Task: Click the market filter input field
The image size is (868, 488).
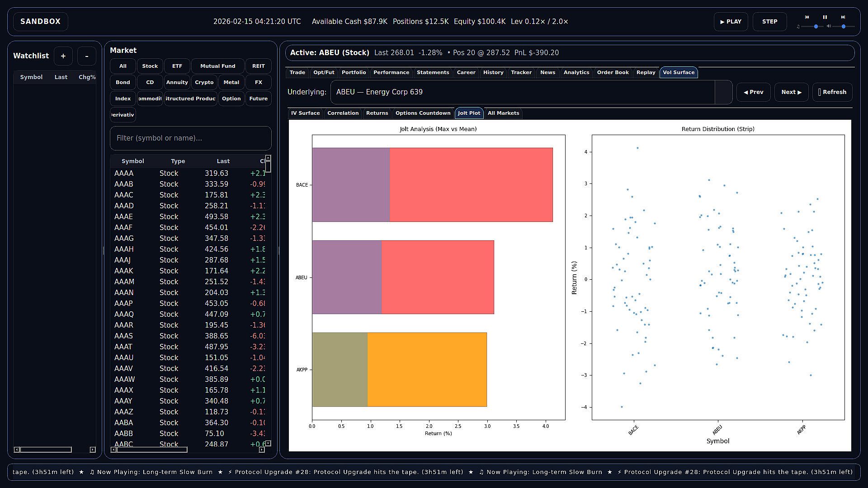Action: [190, 138]
